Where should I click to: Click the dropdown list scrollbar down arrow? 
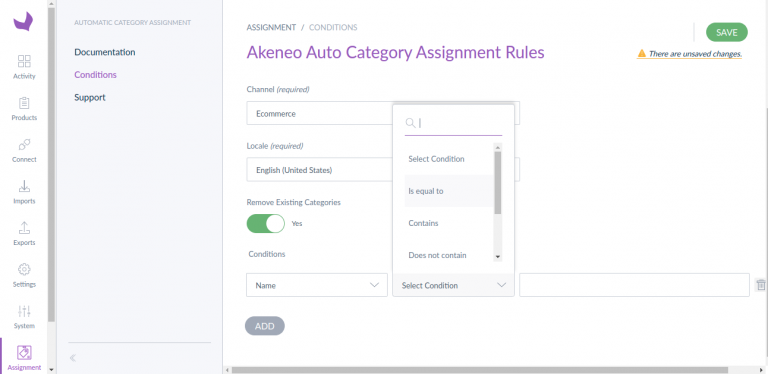point(498,257)
